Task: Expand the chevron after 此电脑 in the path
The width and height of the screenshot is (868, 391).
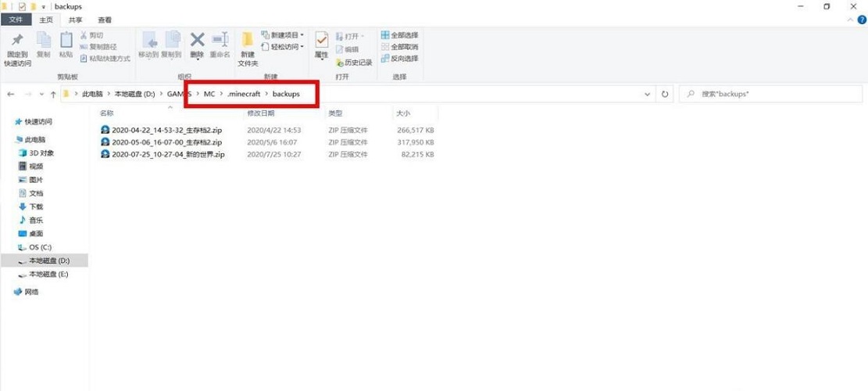Action: coord(109,94)
